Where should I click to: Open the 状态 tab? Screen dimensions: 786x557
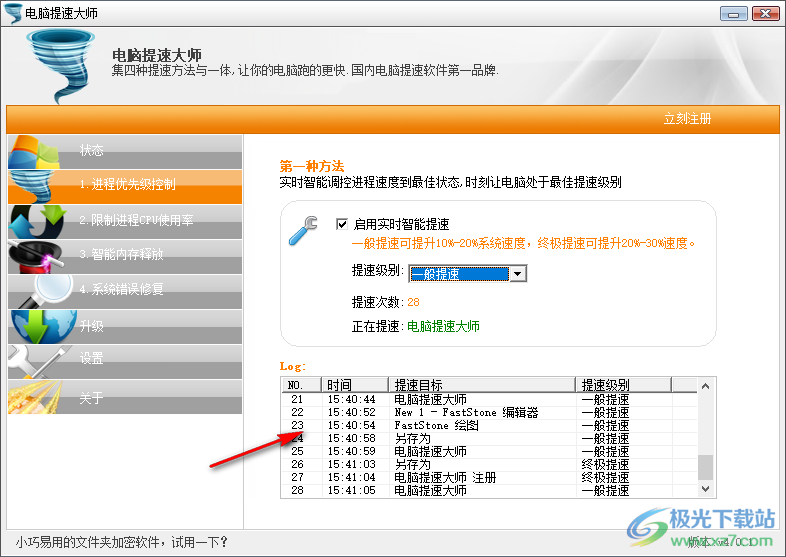pos(125,152)
